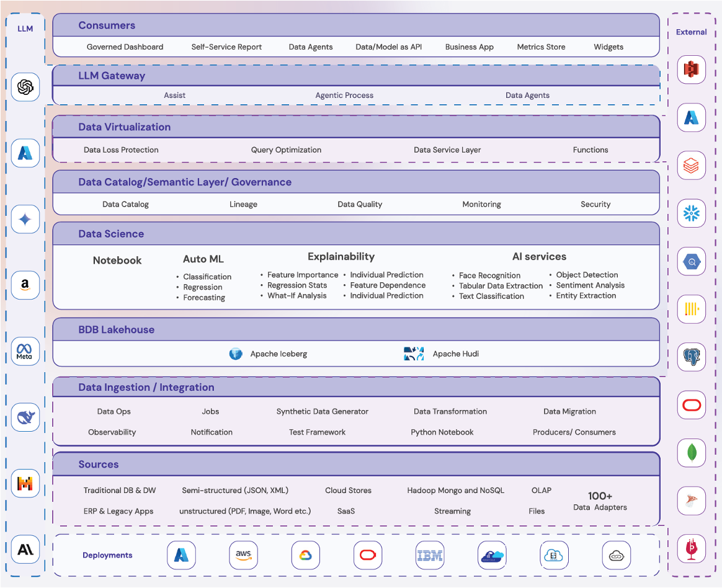Select the Oracle icon in the External panel
Viewport: 722px width, 588px height.
[691, 405]
